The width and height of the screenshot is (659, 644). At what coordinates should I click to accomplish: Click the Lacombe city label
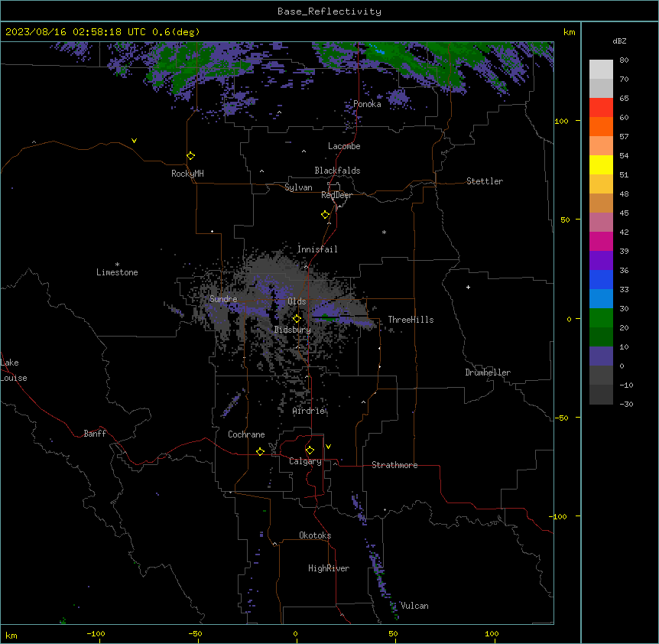pos(344,146)
